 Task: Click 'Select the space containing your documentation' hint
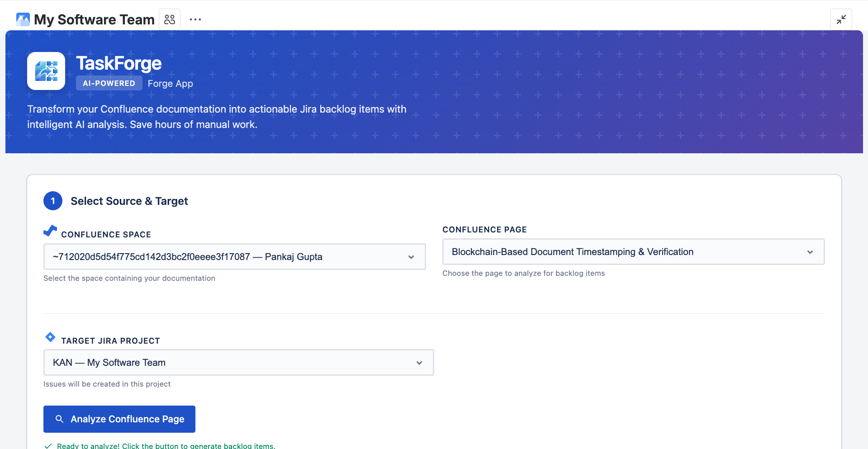(x=129, y=278)
